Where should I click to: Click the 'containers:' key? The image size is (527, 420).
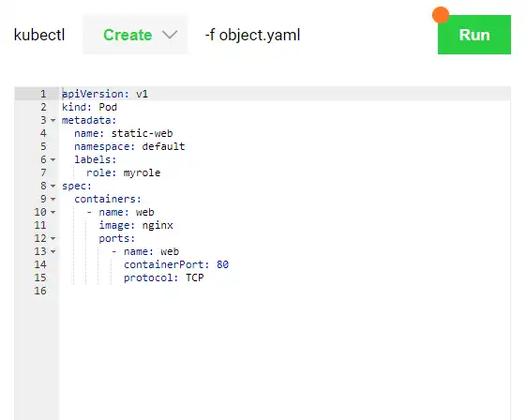(108, 199)
